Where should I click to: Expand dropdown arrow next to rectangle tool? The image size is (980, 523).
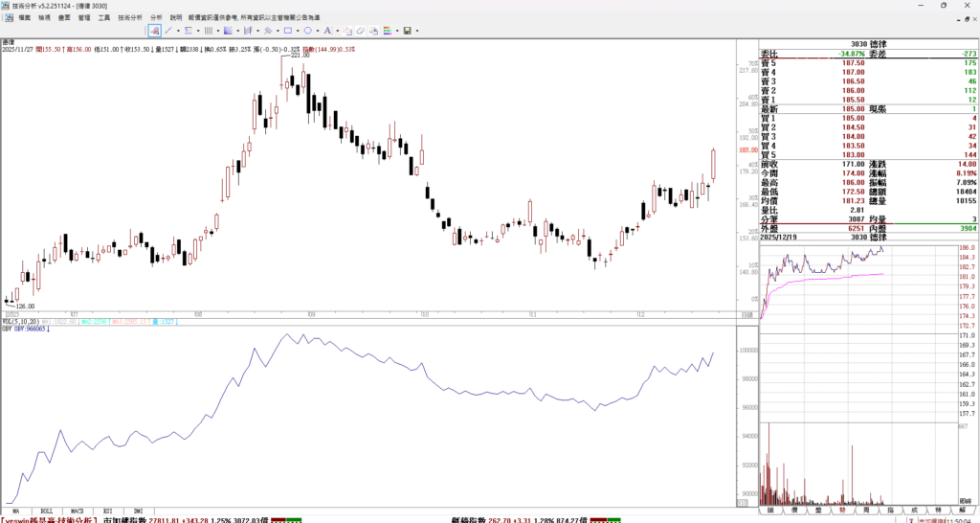click(298, 31)
